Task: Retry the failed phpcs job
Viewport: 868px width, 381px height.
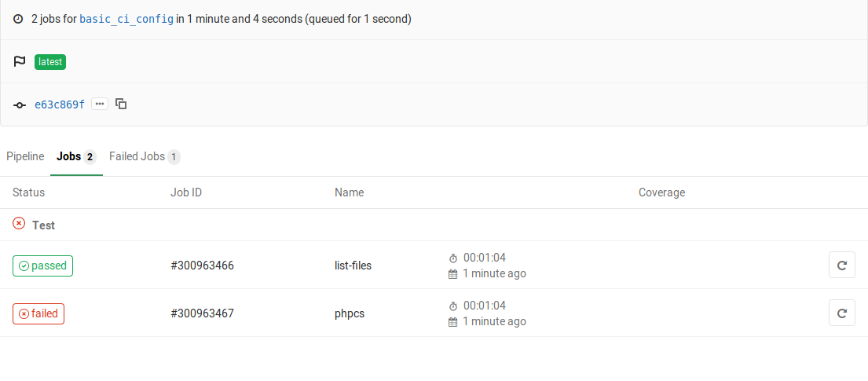Action: pos(842,313)
